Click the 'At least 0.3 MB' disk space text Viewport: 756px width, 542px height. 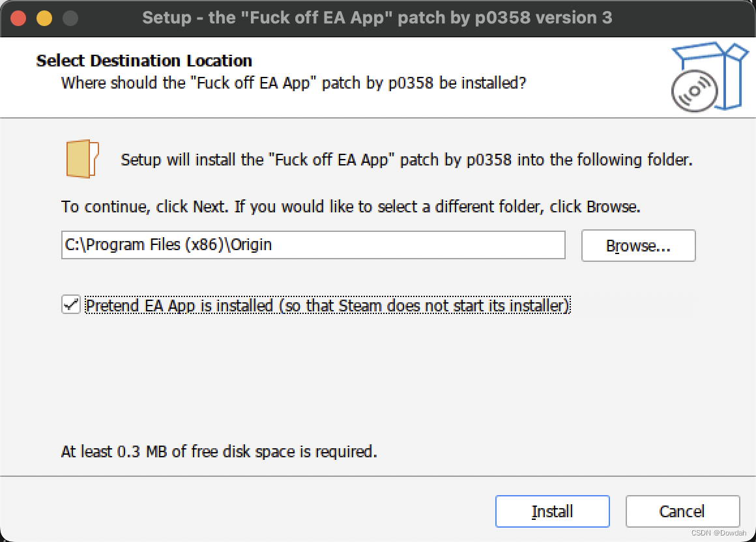pos(219,451)
